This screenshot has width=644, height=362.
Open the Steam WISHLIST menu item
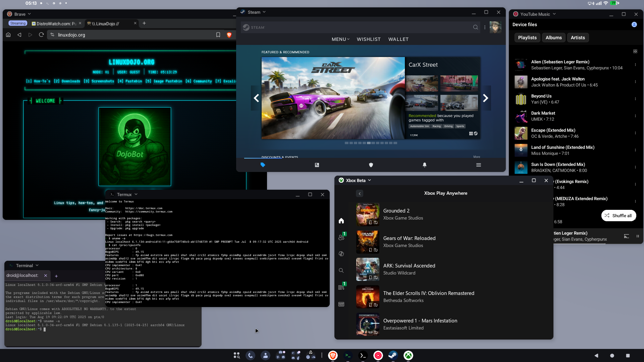click(368, 39)
